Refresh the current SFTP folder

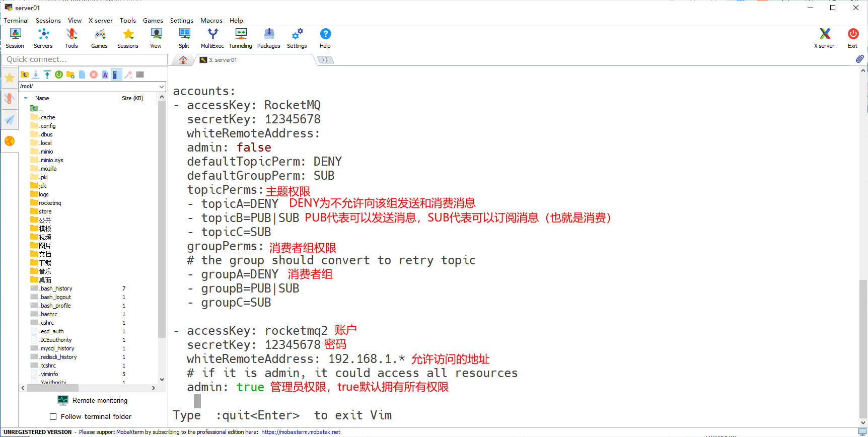point(59,75)
